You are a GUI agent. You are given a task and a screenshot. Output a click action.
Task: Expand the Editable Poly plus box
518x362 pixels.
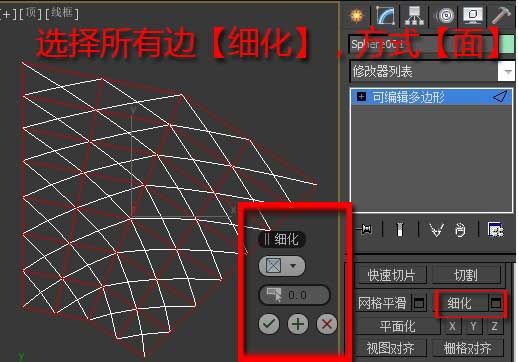click(x=361, y=97)
